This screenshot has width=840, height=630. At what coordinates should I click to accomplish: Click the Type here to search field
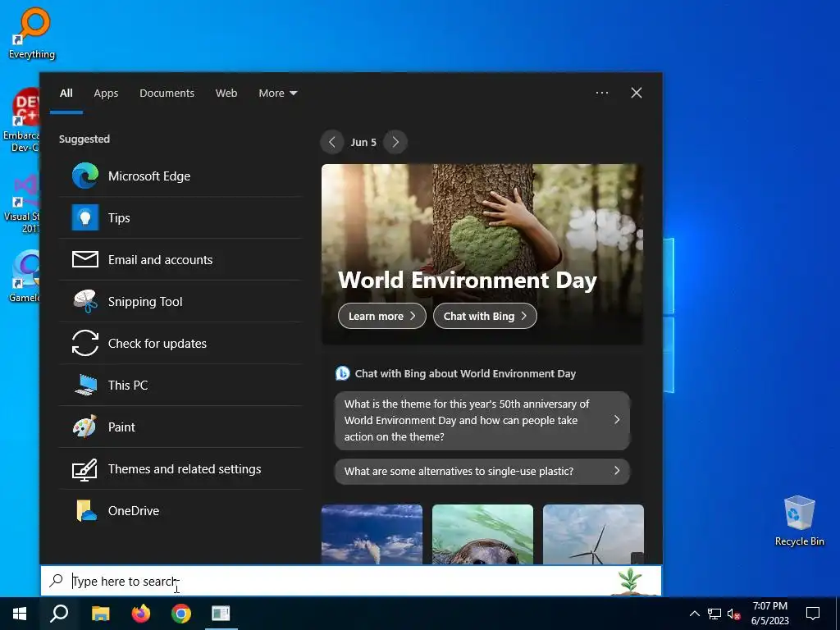pos(351,581)
